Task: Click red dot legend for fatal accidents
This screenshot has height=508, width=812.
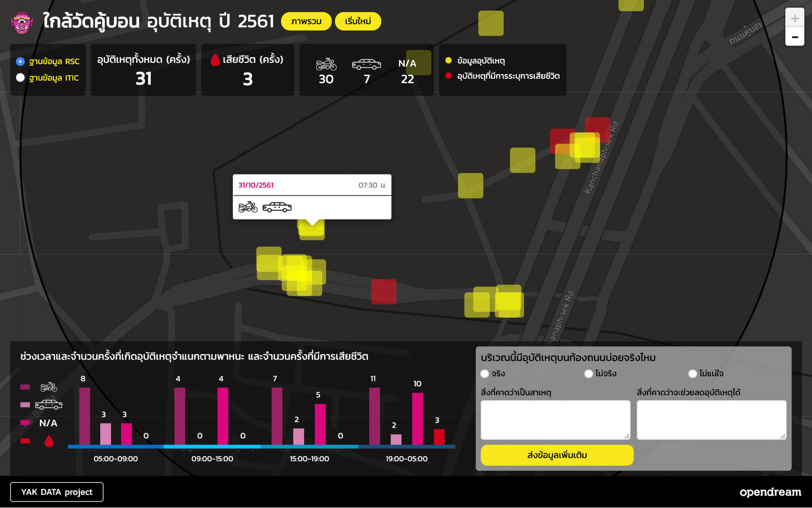Action: tap(448, 76)
